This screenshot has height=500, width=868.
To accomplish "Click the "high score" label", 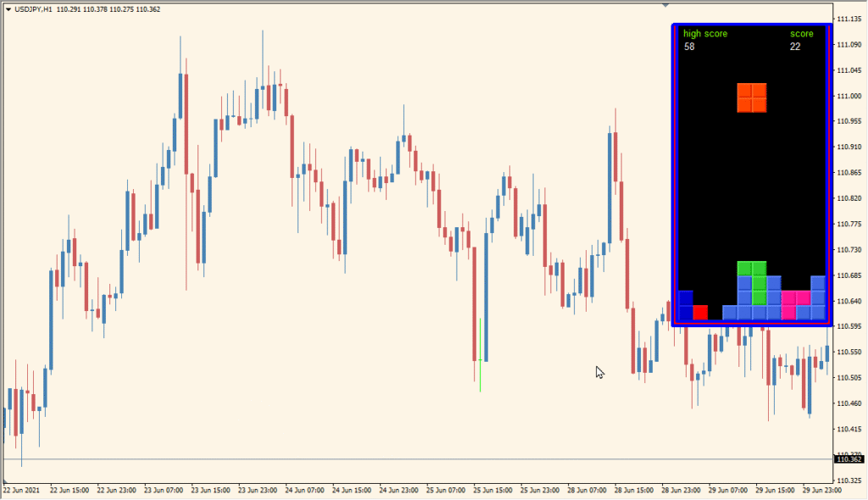I will pyautogui.click(x=704, y=34).
